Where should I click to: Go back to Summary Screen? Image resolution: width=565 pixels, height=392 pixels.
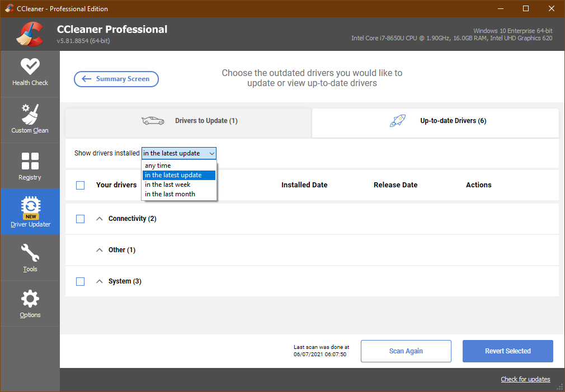click(116, 79)
